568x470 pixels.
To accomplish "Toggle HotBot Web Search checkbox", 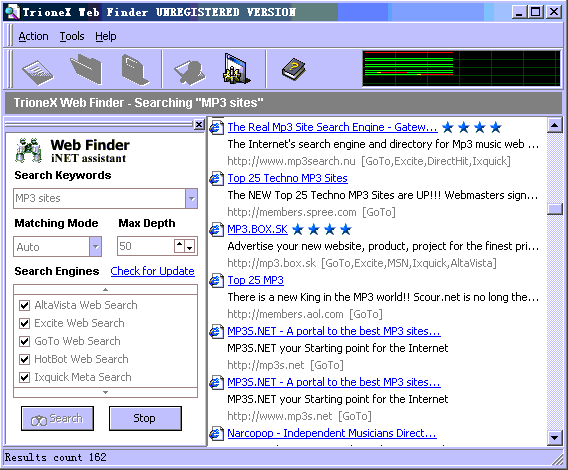I will (x=24, y=359).
